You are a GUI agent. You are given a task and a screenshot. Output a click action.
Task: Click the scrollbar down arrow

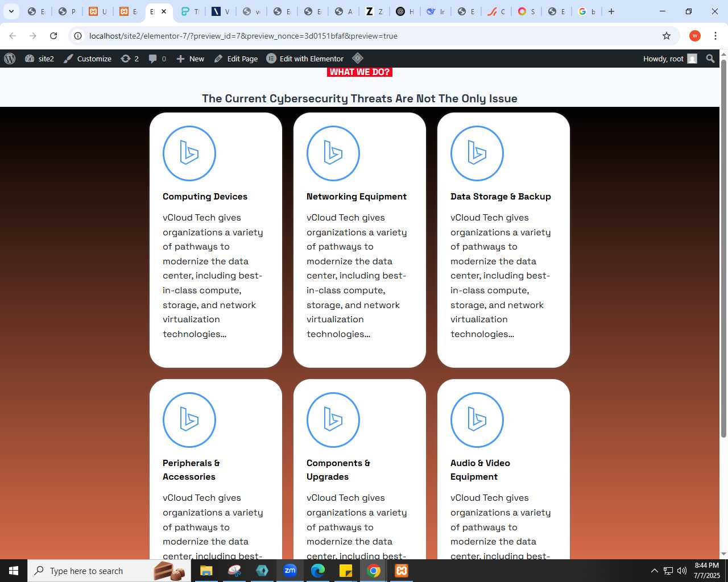point(723,554)
